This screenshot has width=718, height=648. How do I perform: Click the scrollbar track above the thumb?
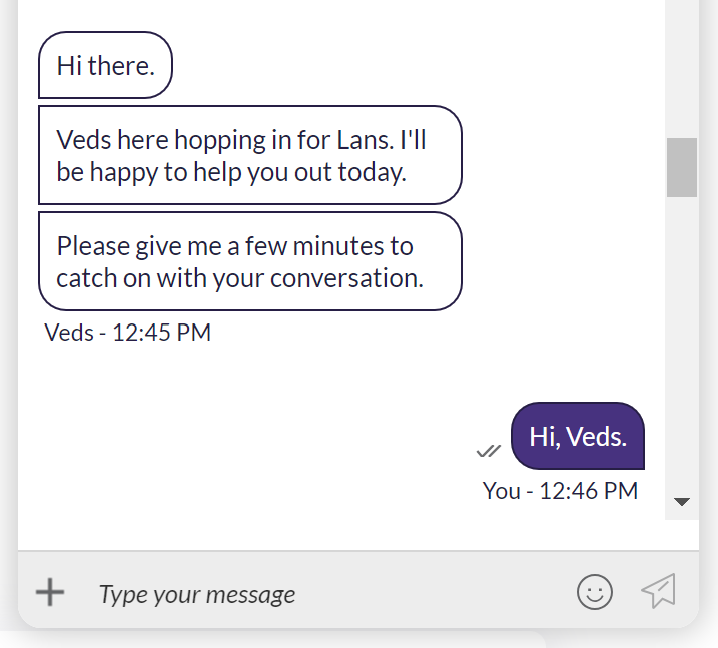(682, 70)
